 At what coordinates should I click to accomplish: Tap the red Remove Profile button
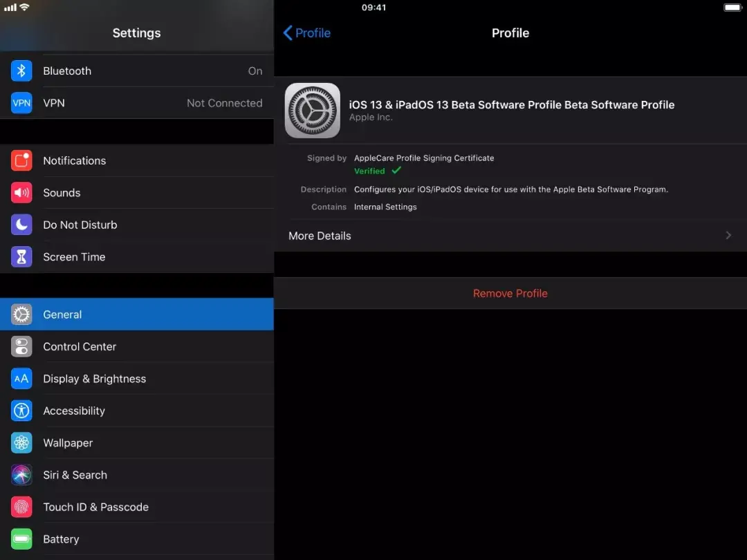pos(510,293)
